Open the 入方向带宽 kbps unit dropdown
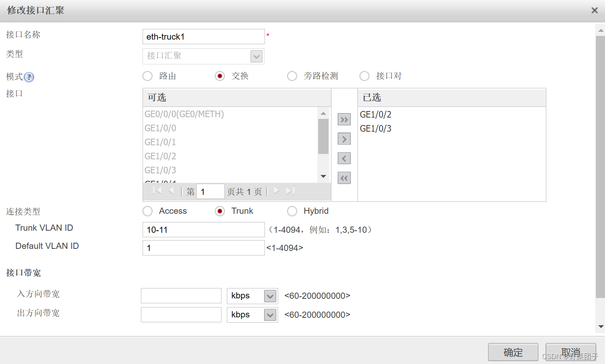The image size is (605, 364). click(x=270, y=296)
